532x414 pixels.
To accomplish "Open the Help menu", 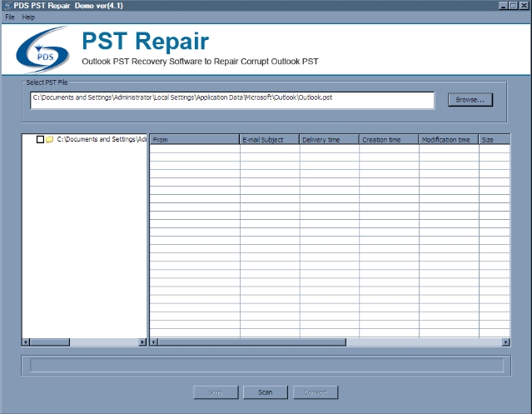I will click(x=28, y=17).
